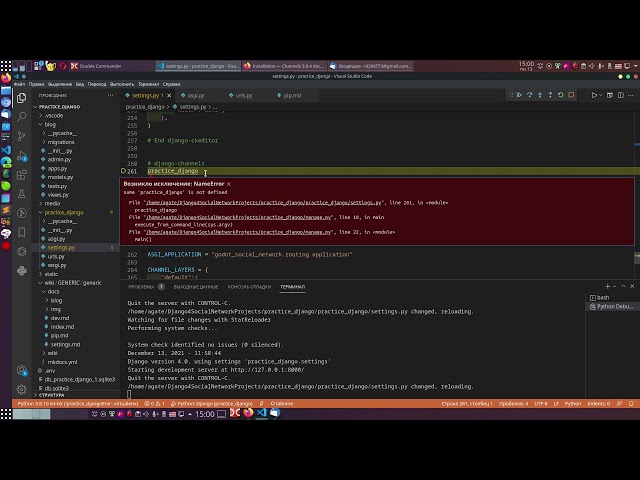The width and height of the screenshot is (640, 480).
Task: Show the ВЫХОДНЫЕ ДАННЫЕ panel tab
Action: click(x=196, y=287)
